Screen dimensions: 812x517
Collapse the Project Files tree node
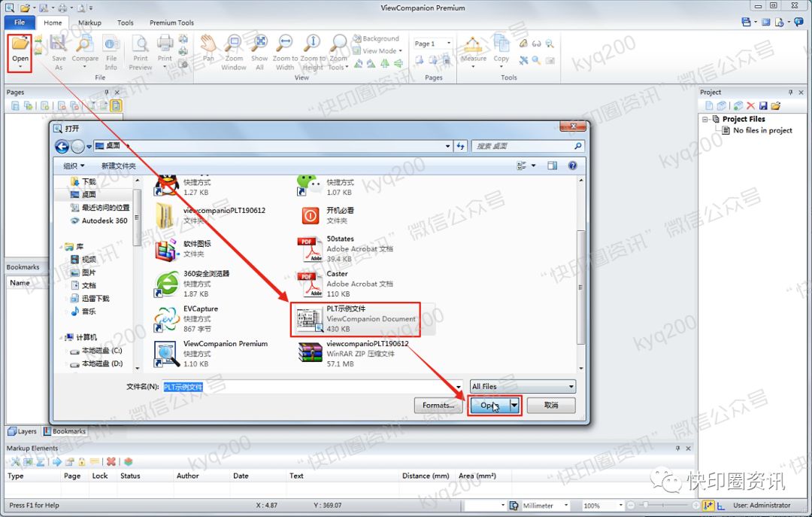[x=704, y=119]
